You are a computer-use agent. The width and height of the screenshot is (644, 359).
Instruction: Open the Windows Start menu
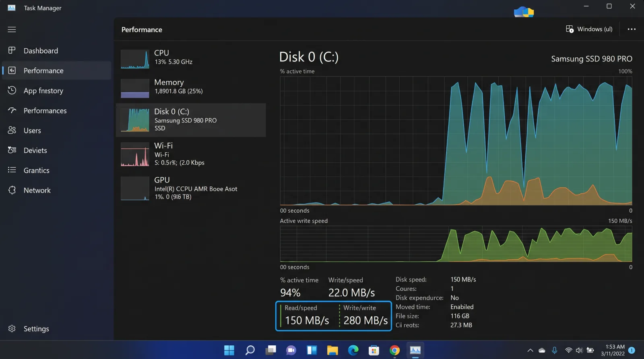click(x=229, y=350)
